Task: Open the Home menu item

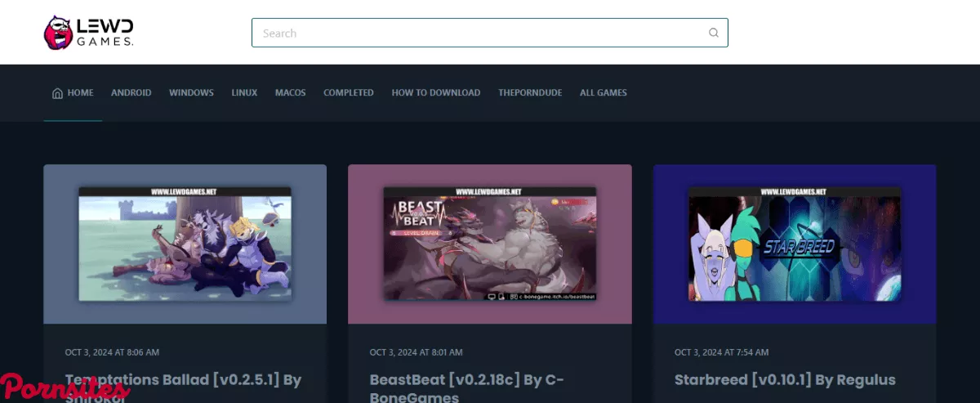Action: (x=80, y=93)
